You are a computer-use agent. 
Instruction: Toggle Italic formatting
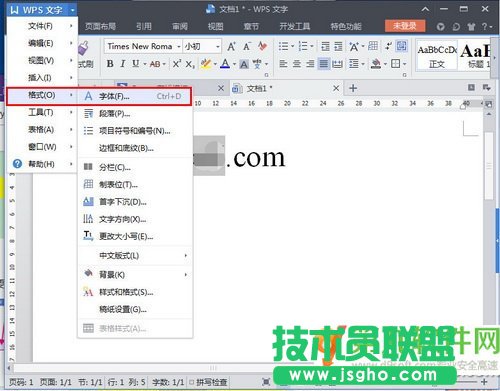pyautogui.click(x=123, y=63)
